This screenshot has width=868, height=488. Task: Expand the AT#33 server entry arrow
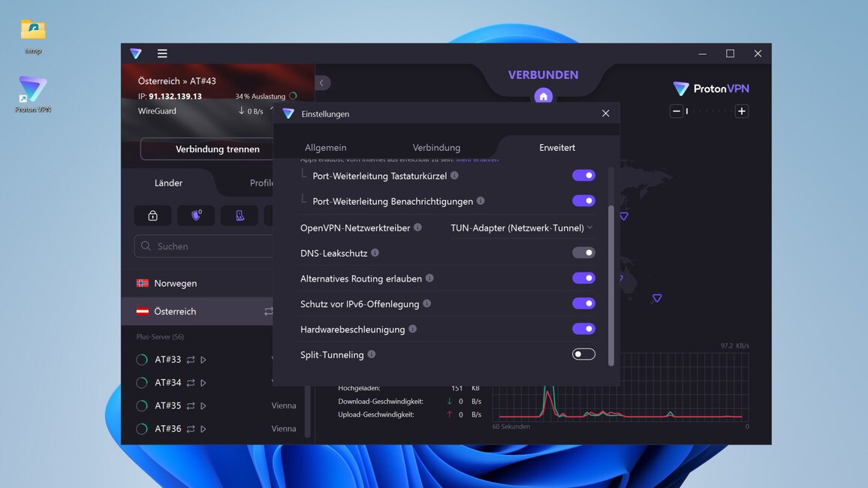click(202, 360)
